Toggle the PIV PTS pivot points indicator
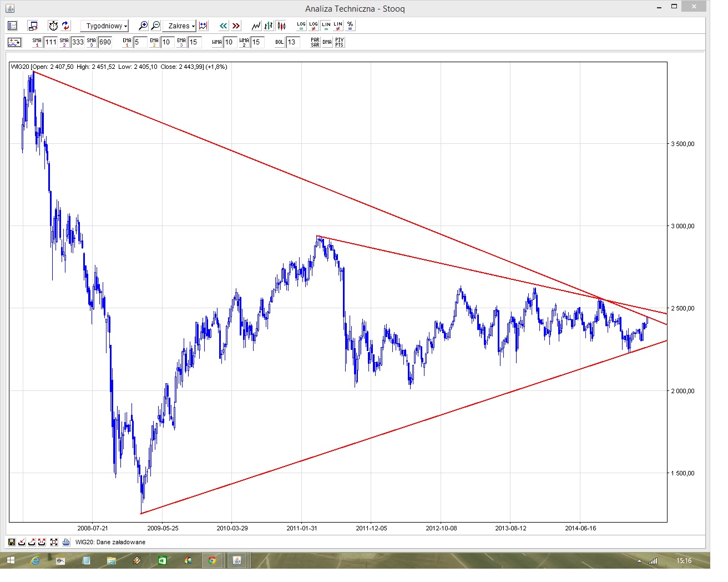 click(x=340, y=42)
